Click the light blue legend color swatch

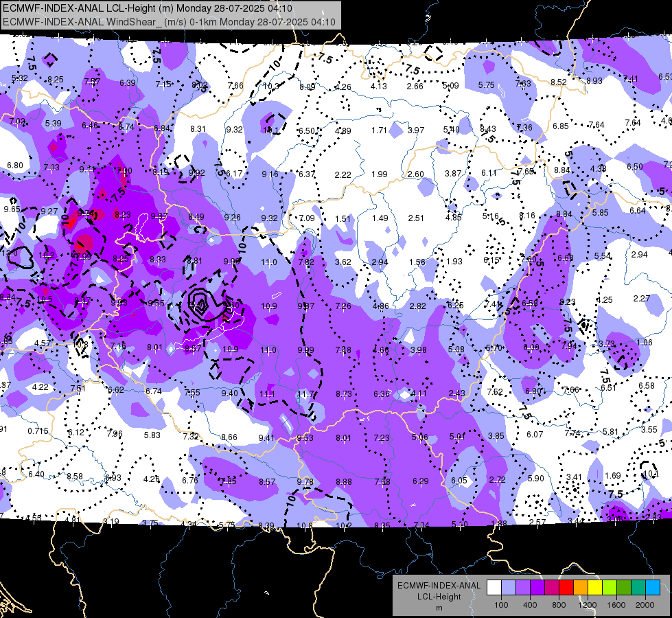pyautogui.click(x=509, y=588)
